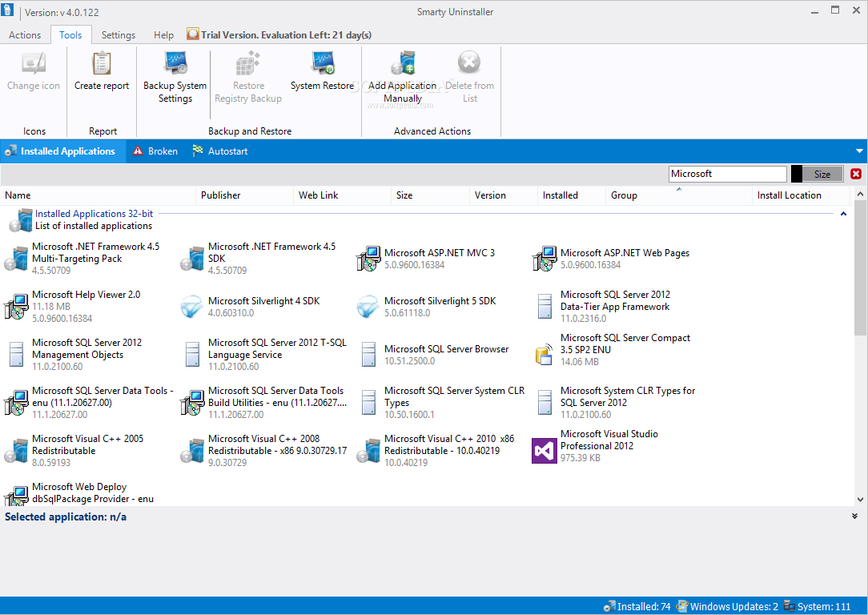Image resolution: width=868 pixels, height=615 pixels.
Task: Click Delete from List icon
Action: click(x=469, y=62)
